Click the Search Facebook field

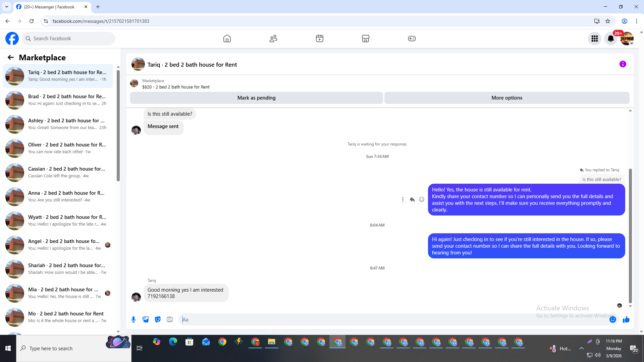coord(69,39)
